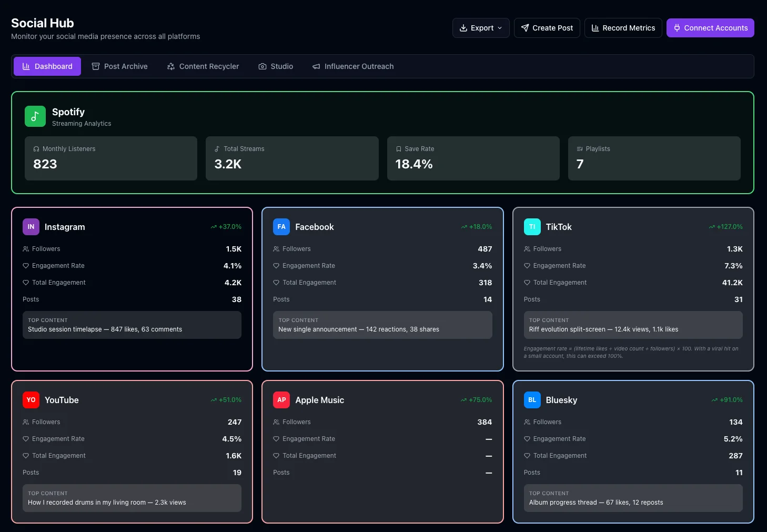Click the Bluesky BL badge icon
Viewport: 767px width, 532px height.
532,400
